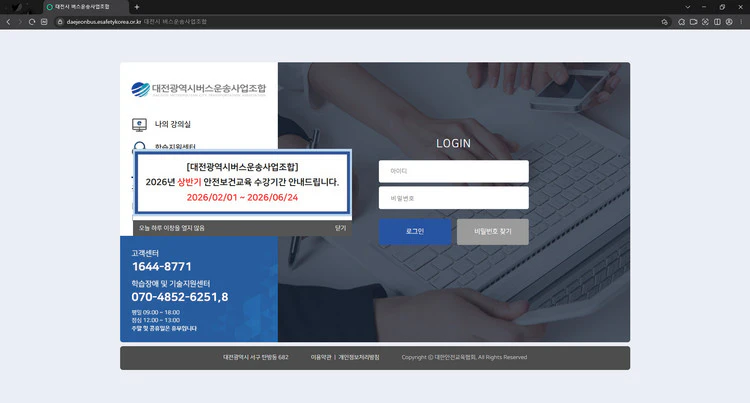Viewport: 750px width, 403px height.
Task: Focus the 아이디 input field
Action: point(453,171)
